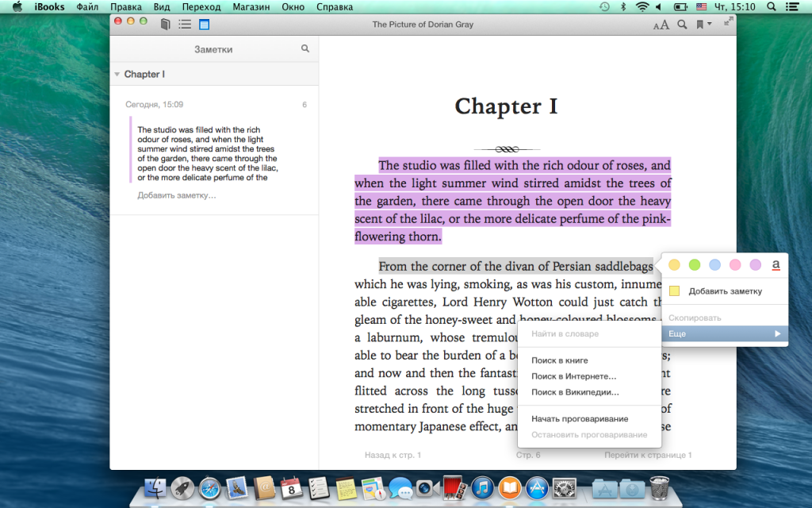Open the App Store from the Dock
This screenshot has width=812, height=508.
[537, 488]
